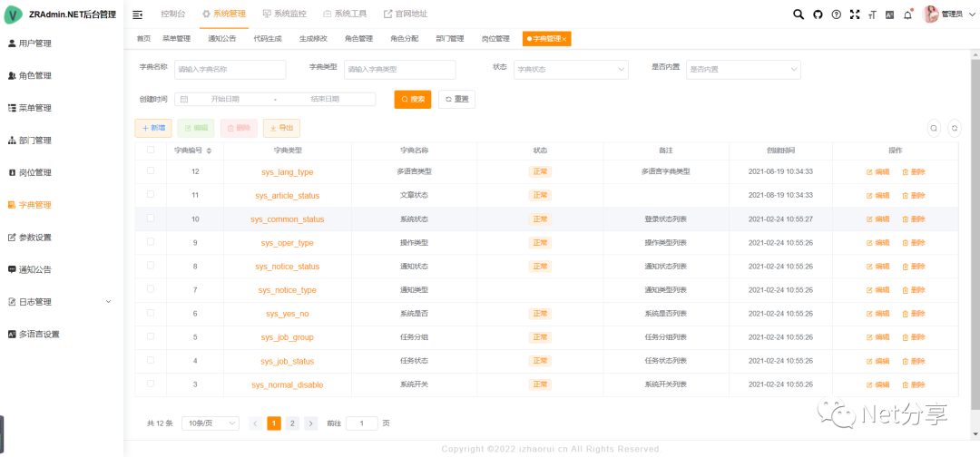Pick the 结束日期 date field
The width and height of the screenshot is (980, 457).
coord(325,99)
